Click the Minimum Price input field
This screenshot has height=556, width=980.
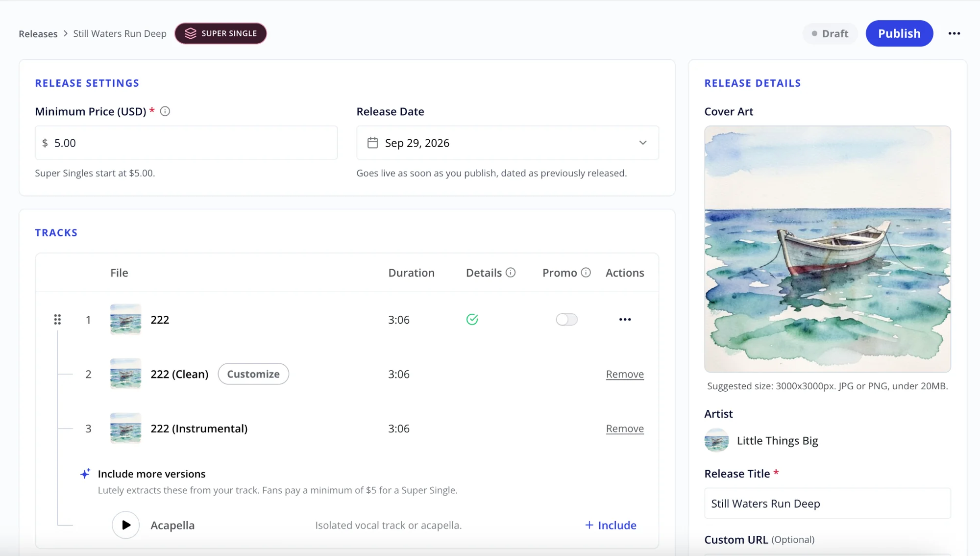click(186, 143)
